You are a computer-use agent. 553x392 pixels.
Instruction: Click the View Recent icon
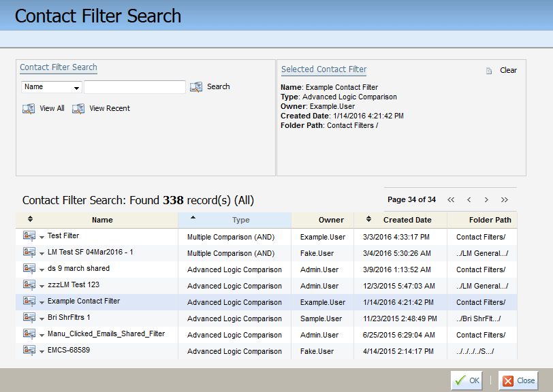coord(78,108)
